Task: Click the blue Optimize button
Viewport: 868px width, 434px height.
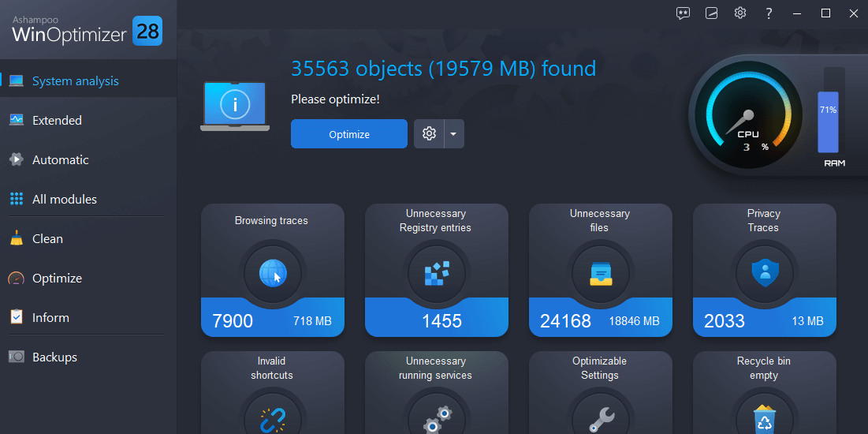Action: [x=348, y=134]
